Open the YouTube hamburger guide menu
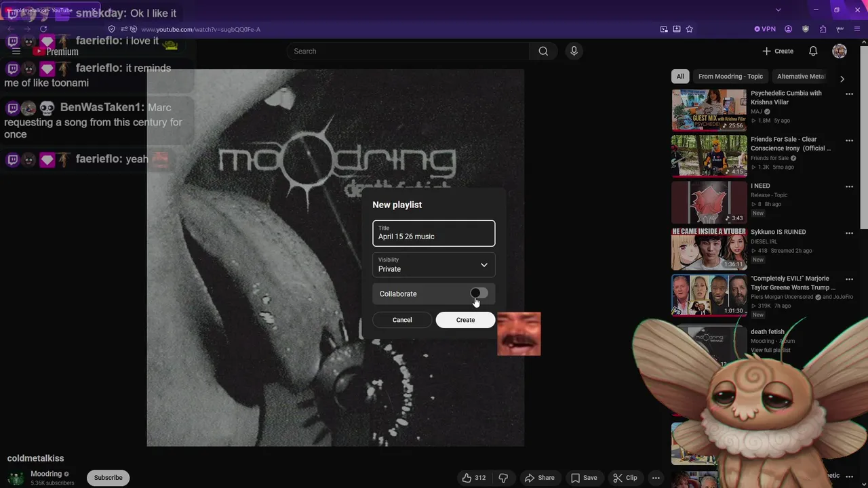This screenshot has width=868, height=488. click(16, 51)
